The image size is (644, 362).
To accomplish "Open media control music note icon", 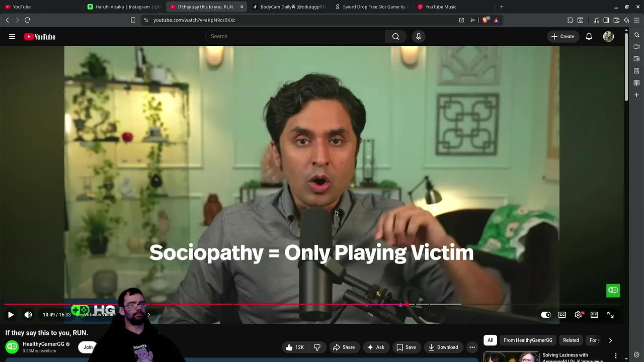I will (596, 20).
